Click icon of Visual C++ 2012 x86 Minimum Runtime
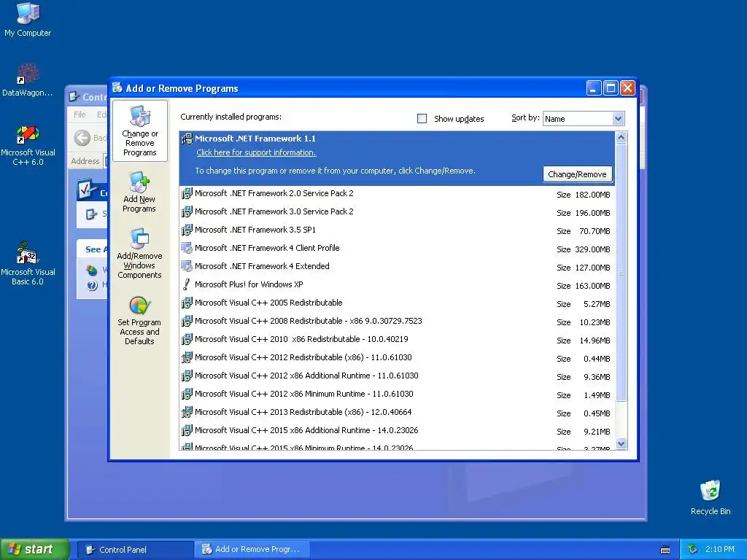 pos(187,394)
